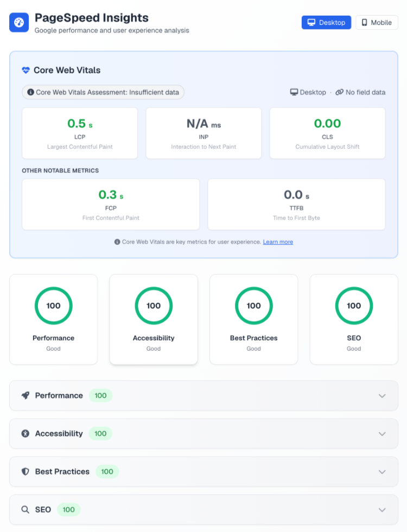
Task: Click the magnifier icon in SEO row
Action: coord(26,510)
